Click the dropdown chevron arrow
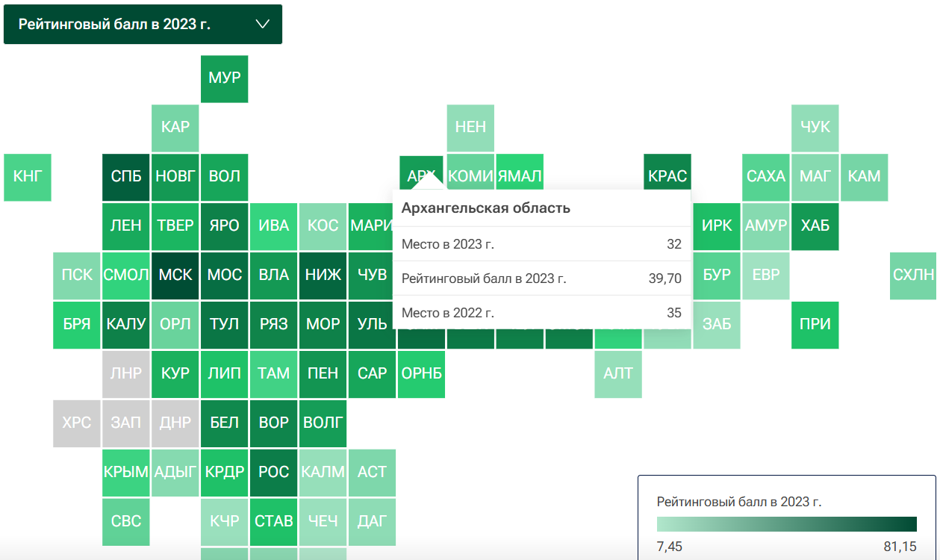Viewport: 940px width, 560px height. point(262,24)
